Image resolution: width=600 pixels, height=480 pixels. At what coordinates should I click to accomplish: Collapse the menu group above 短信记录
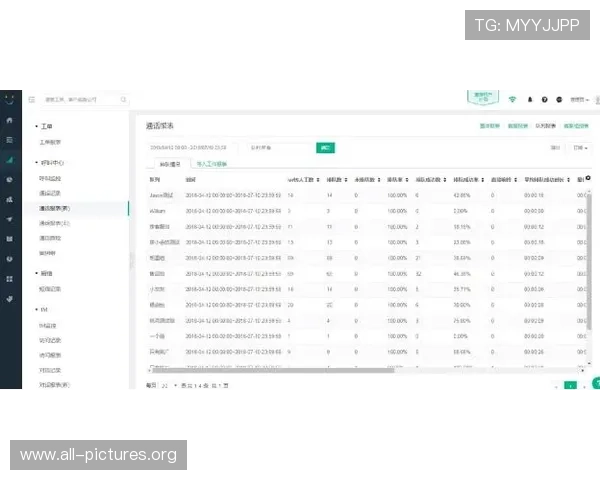[44, 273]
